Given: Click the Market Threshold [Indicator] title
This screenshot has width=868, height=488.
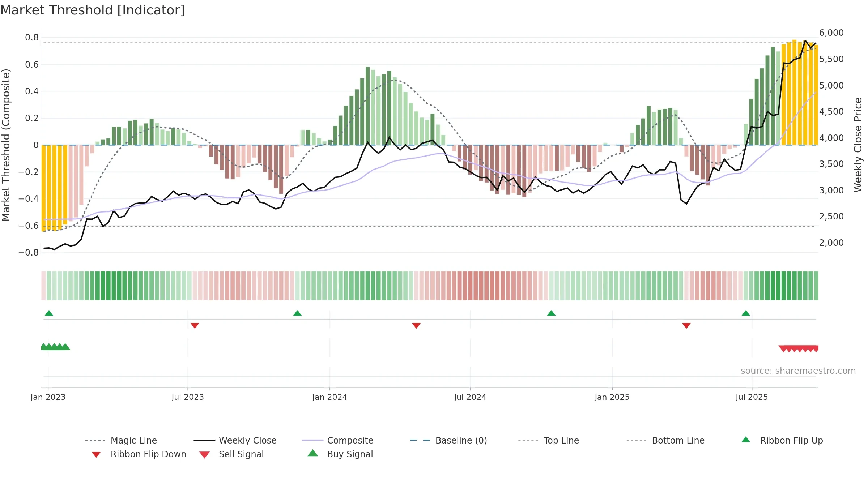Looking at the screenshot, I should coord(93,10).
